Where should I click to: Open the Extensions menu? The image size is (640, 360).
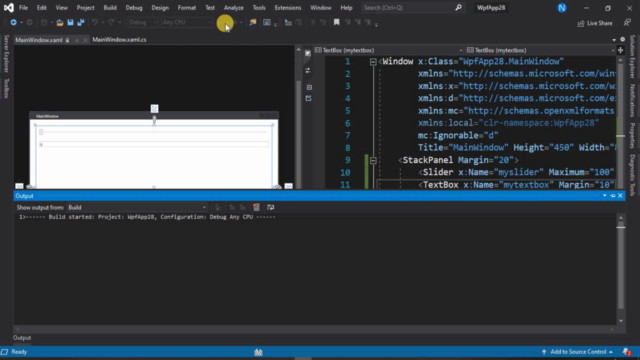point(288,8)
